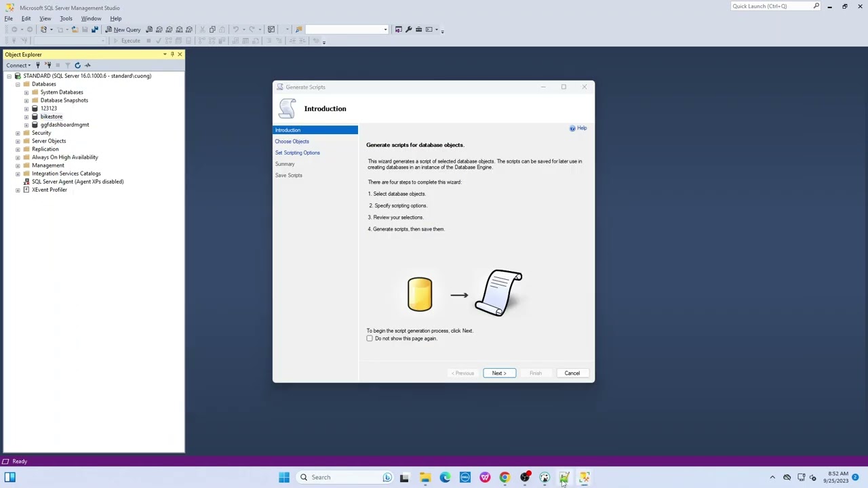868x488 pixels.
Task: Open the Activity Monitor icon in Object Explorer
Action: (x=87, y=65)
